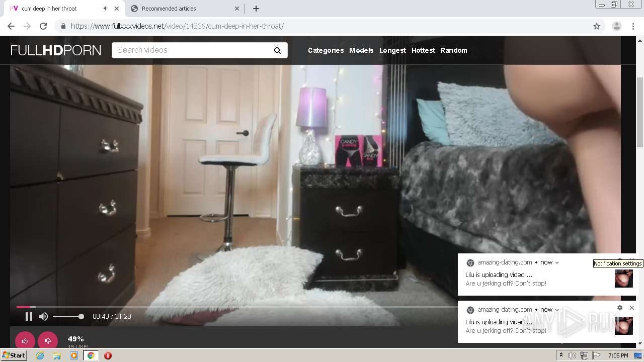
Task: Pause the video playback
Action: [x=29, y=316]
